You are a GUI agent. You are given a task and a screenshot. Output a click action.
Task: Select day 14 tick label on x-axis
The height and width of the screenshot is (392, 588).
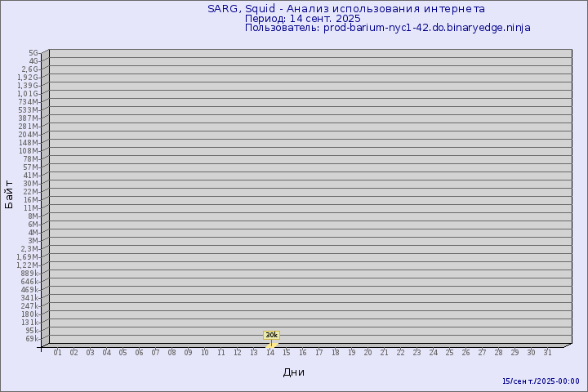[x=269, y=353]
